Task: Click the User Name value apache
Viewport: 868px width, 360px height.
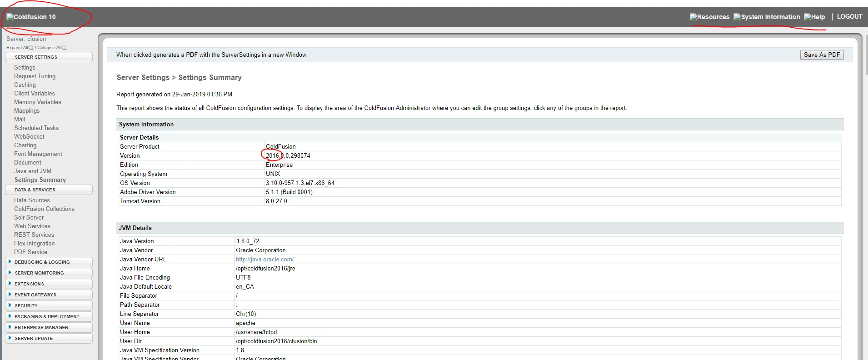Action: (245, 323)
